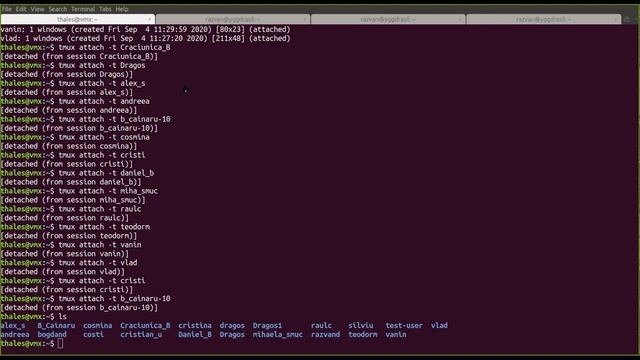The height and width of the screenshot is (360, 640).
Task: Click '[detached (from session alex_s)]' output line
Action: coord(67,92)
